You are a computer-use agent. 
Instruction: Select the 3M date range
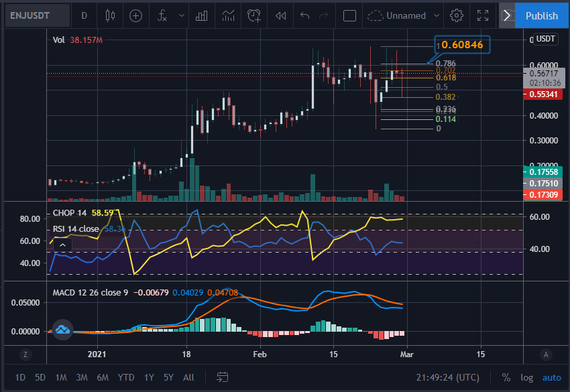tap(81, 377)
